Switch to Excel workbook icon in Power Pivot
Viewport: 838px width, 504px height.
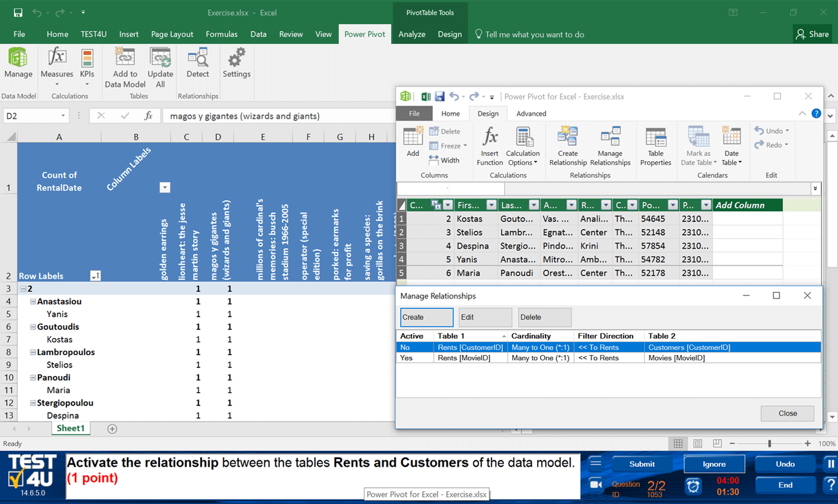point(426,97)
